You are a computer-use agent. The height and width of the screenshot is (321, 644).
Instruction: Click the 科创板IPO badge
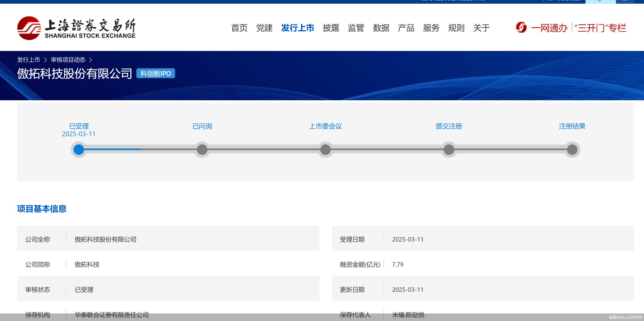tap(155, 74)
